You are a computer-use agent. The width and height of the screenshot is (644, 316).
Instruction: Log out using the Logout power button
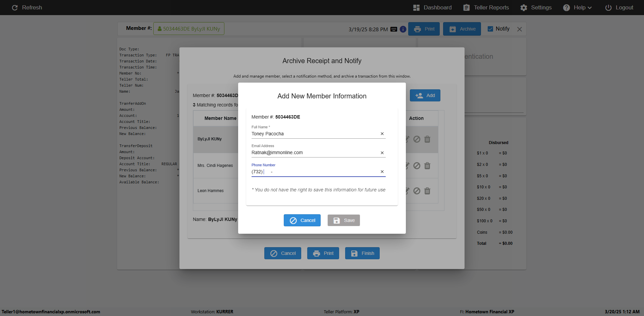pos(619,7)
